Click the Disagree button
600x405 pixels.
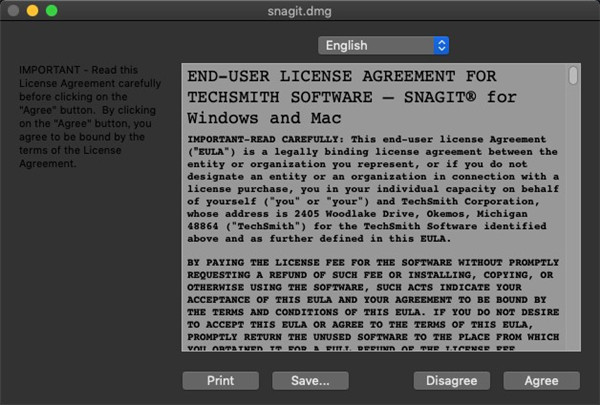coord(452,381)
